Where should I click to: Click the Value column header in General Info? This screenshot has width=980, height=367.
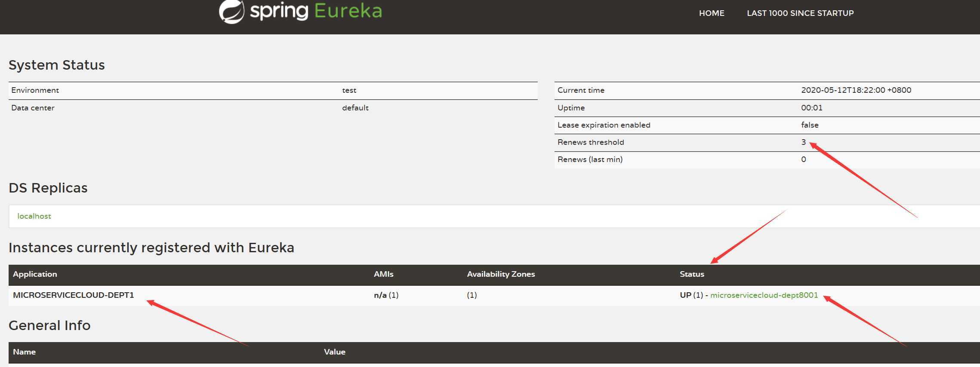[x=334, y=352]
